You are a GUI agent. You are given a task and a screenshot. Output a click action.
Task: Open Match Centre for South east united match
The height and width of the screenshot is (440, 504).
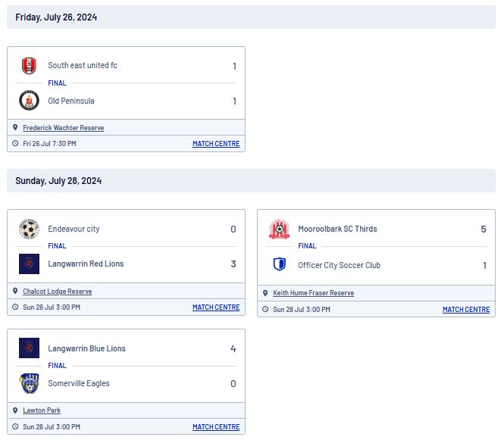click(x=216, y=144)
